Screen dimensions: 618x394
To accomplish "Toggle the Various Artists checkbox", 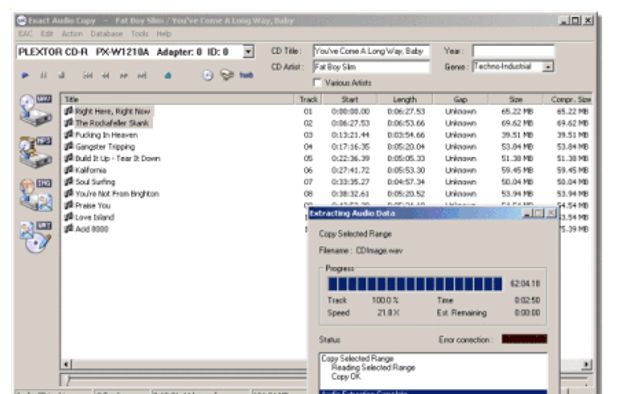I will pos(317,82).
